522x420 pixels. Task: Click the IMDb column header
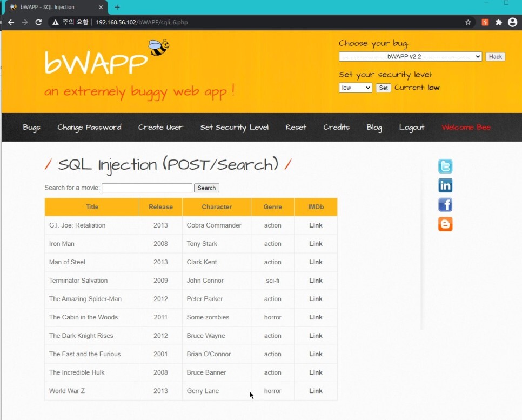click(316, 207)
